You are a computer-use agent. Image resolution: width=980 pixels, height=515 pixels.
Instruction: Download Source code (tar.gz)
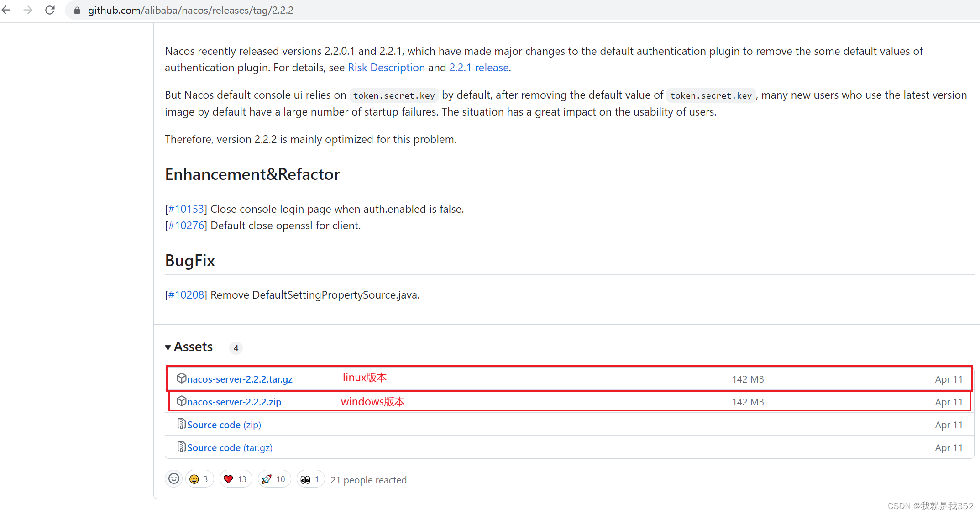pos(230,448)
